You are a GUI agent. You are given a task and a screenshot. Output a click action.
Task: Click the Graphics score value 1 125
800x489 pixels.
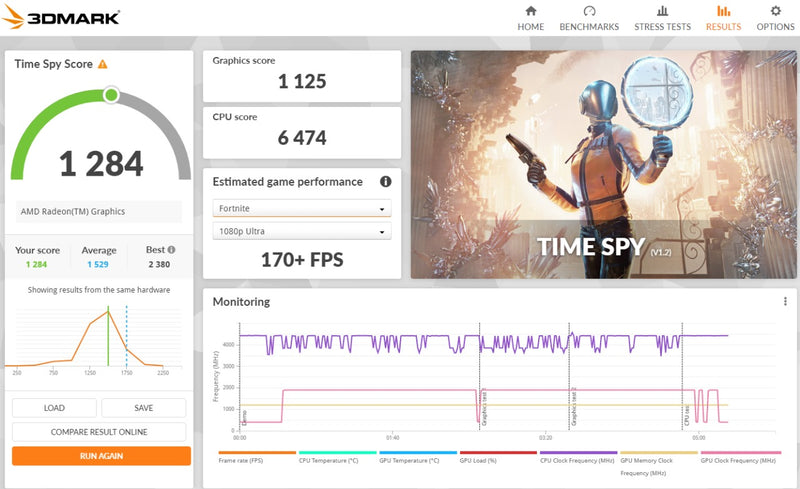pyautogui.click(x=302, y=82)
